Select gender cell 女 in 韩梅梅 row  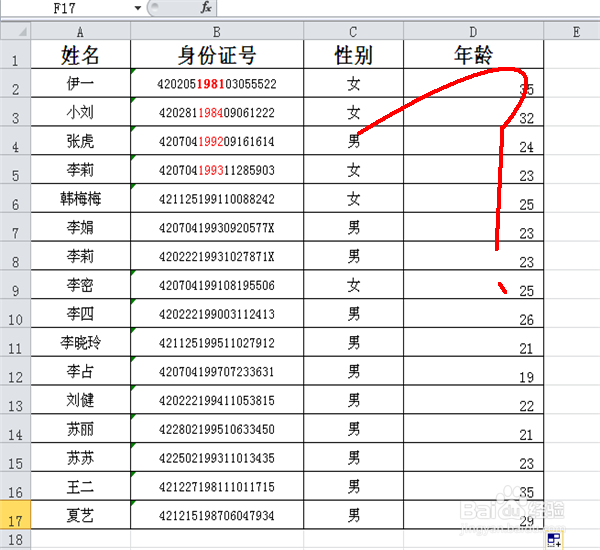[x=353, y=198]
